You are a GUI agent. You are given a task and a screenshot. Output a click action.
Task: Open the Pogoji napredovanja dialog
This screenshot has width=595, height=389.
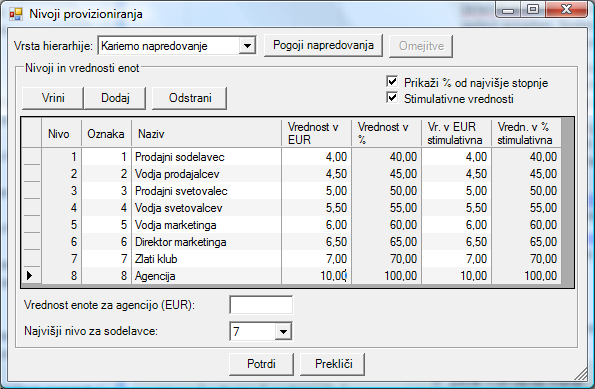tap(323, 46)
